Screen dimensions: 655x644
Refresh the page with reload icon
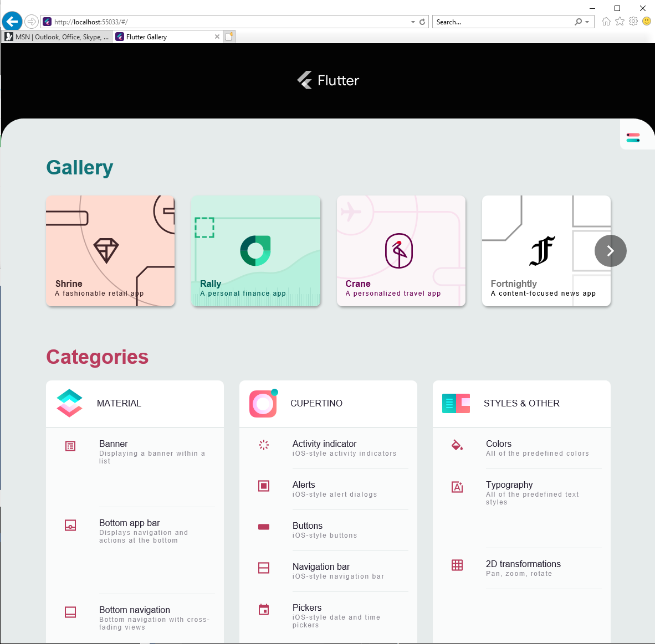click(422, 22)
